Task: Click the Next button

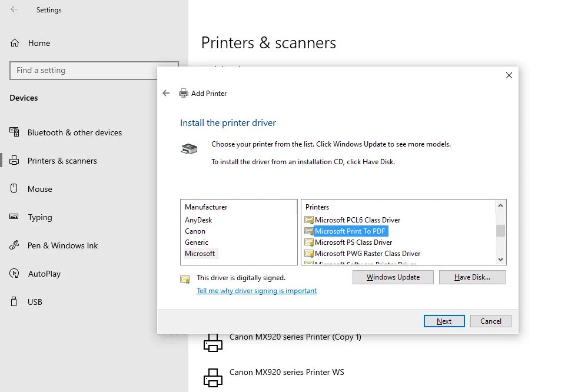Action: pyautogui.click(x=444, y=321)
